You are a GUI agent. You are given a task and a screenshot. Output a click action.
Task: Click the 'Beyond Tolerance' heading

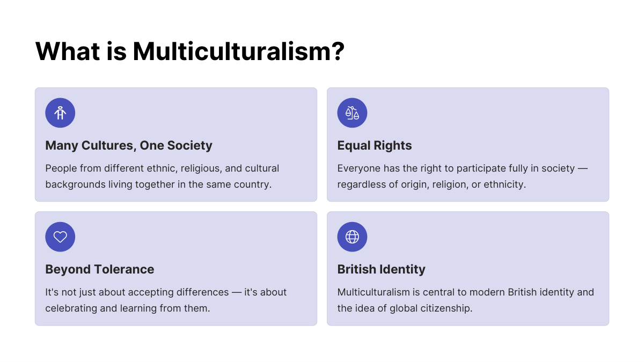(100, 269)
